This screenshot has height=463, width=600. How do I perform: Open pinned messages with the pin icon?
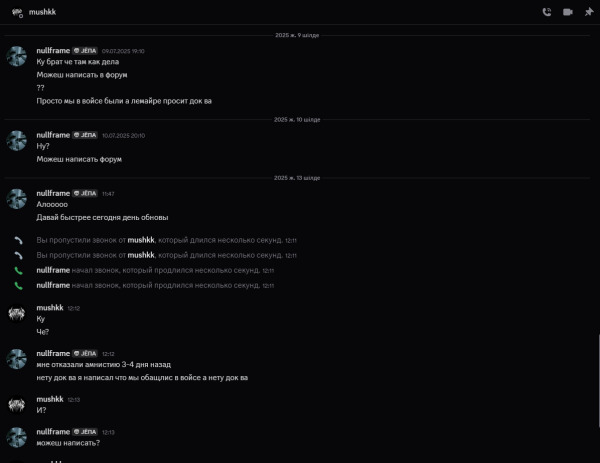(x=589, y=12)
